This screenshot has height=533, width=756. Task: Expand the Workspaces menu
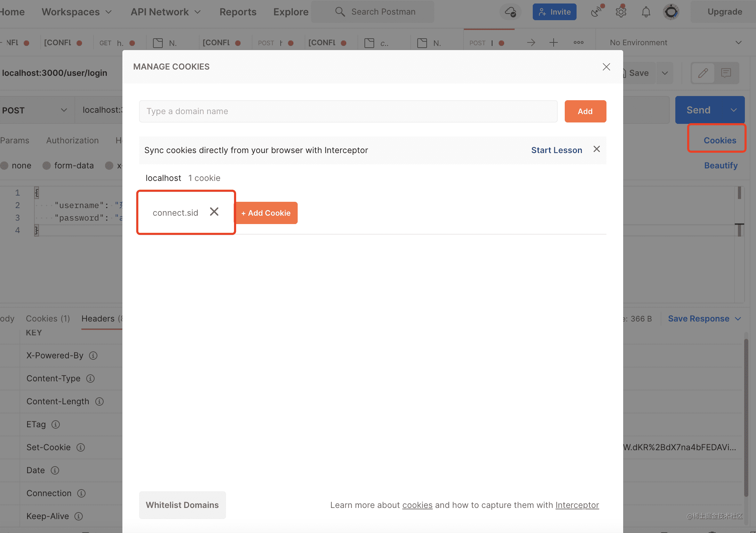click(x=77, y=12)
